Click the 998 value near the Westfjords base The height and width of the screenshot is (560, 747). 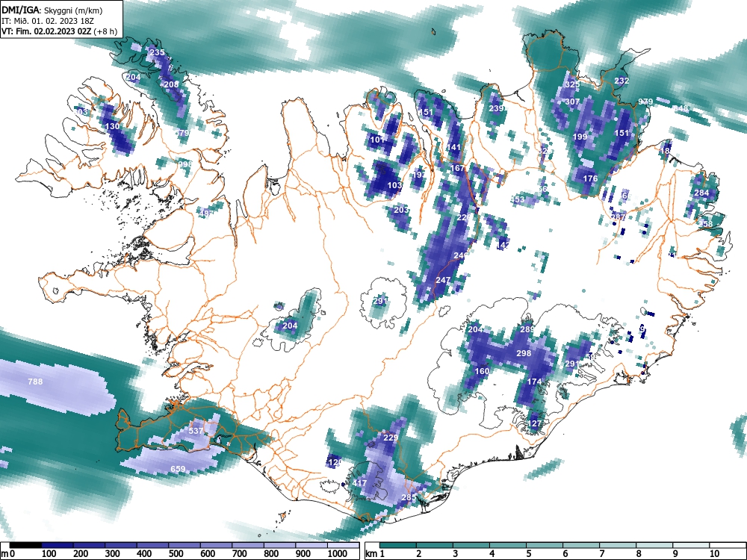185,164
